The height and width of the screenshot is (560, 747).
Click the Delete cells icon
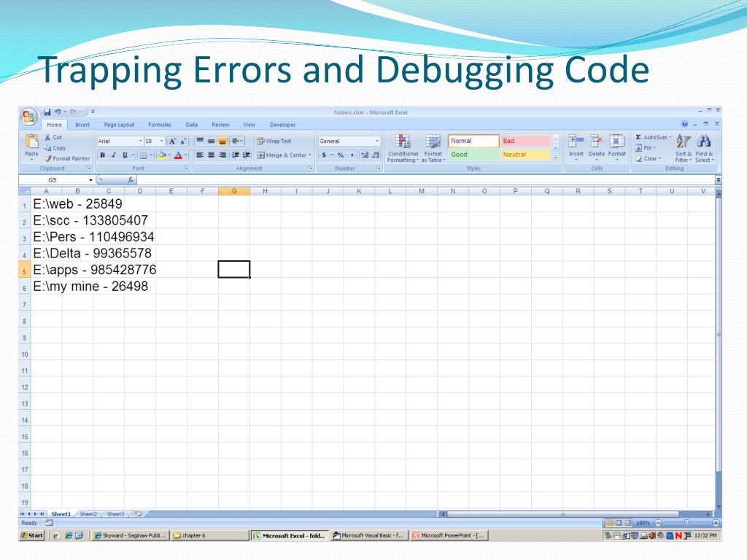(596, 141)
